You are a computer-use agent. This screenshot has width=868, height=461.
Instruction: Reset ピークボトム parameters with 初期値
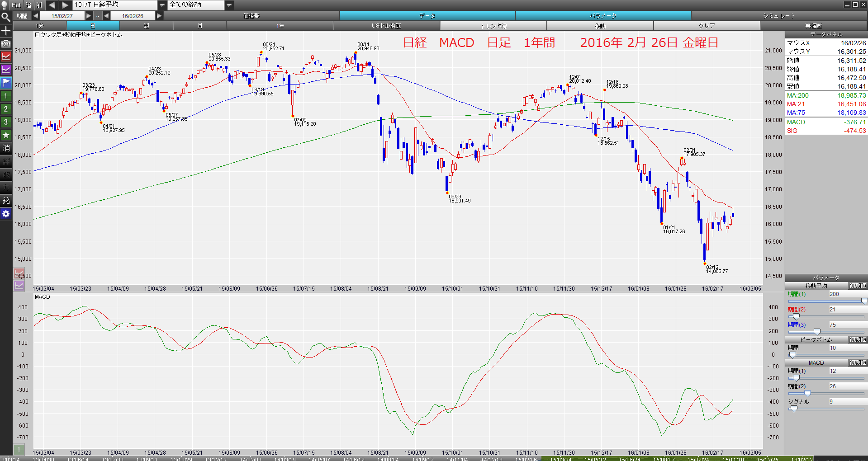[x=858, y=339]
